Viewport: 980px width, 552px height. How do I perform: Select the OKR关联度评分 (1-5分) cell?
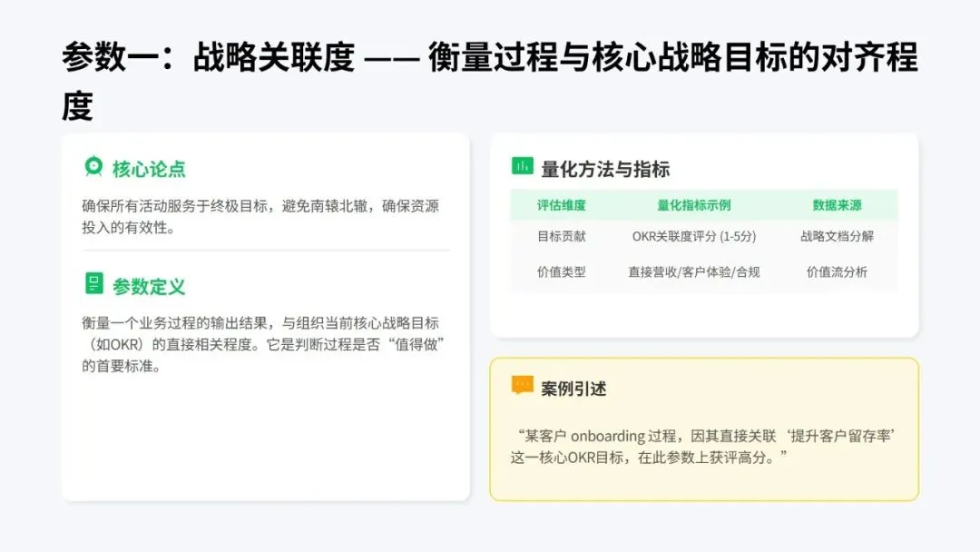[694, 236]
